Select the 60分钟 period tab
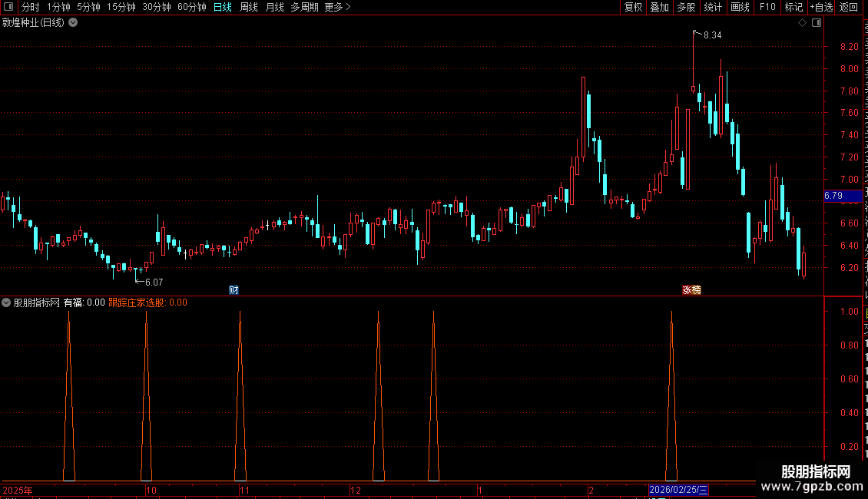Screen dimensions: 868x499 tap(192, 7)
